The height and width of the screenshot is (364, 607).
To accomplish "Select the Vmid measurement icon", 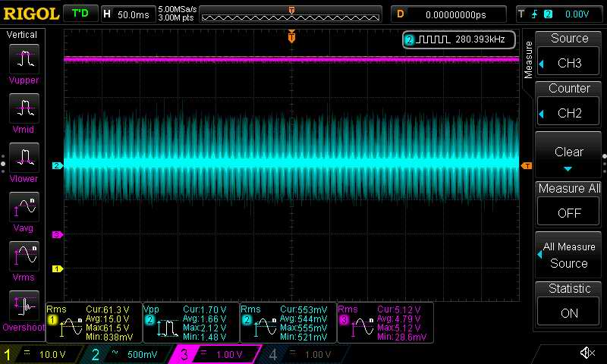I will (24, 108).
